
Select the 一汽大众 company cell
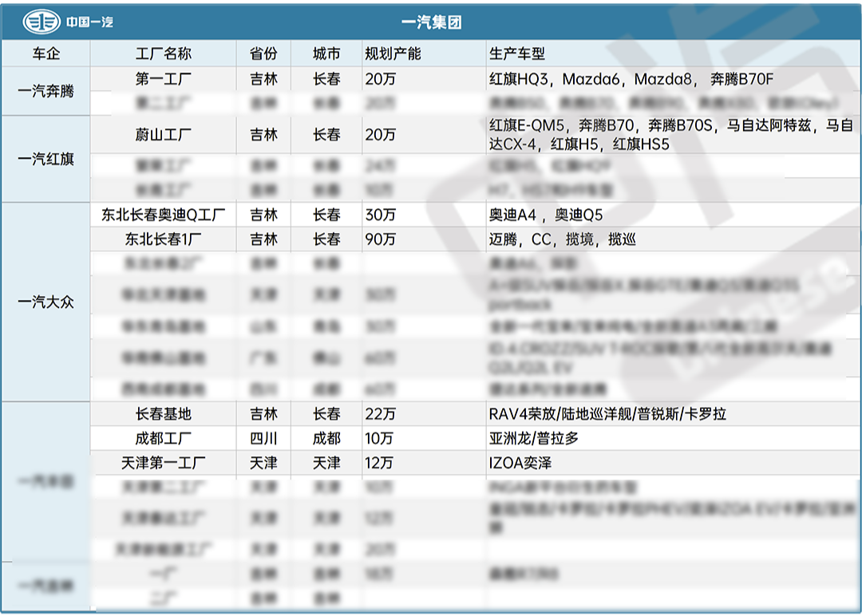(x=46, y=302)
